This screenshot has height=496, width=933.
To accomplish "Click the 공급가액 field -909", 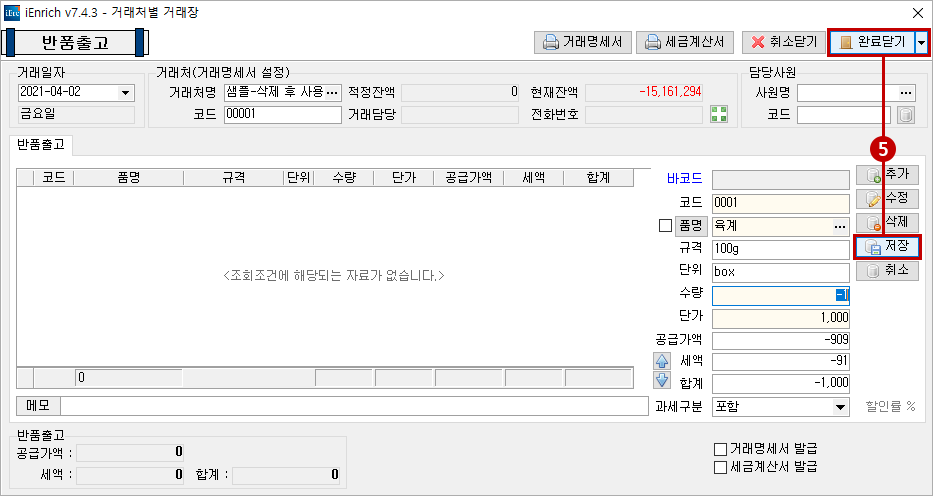I will coord(781,341).
